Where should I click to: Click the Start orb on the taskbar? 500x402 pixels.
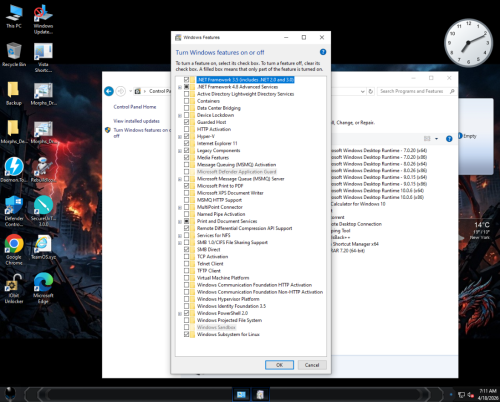(x=10, y=394)
